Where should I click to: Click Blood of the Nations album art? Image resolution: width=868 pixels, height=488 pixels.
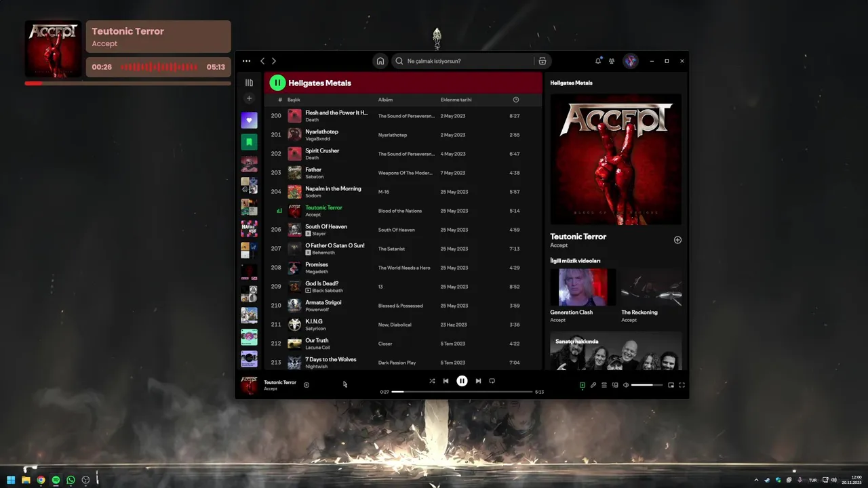[x=616, y=159]
